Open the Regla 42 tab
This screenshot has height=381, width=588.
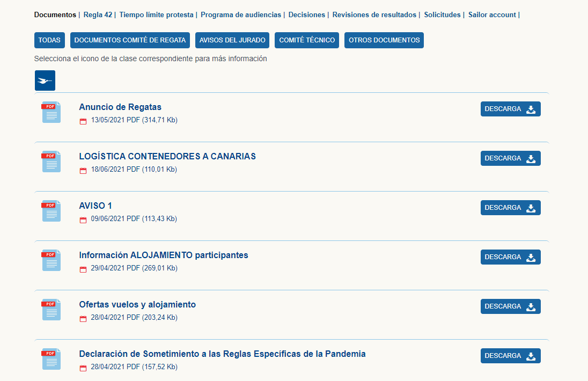[98, 14]
